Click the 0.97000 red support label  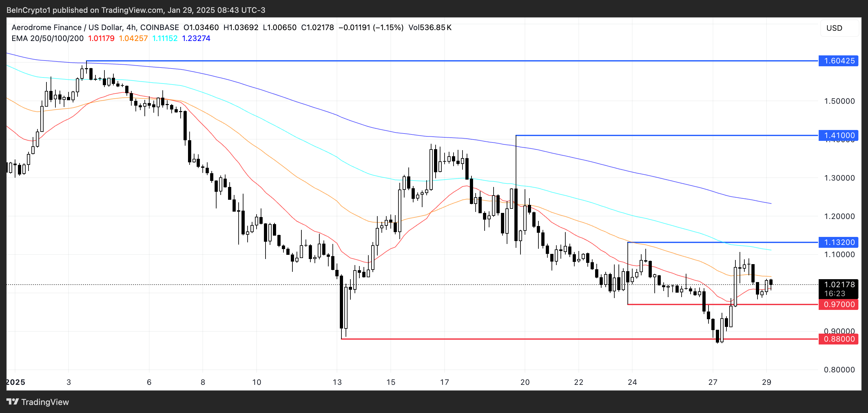point(839,304)
